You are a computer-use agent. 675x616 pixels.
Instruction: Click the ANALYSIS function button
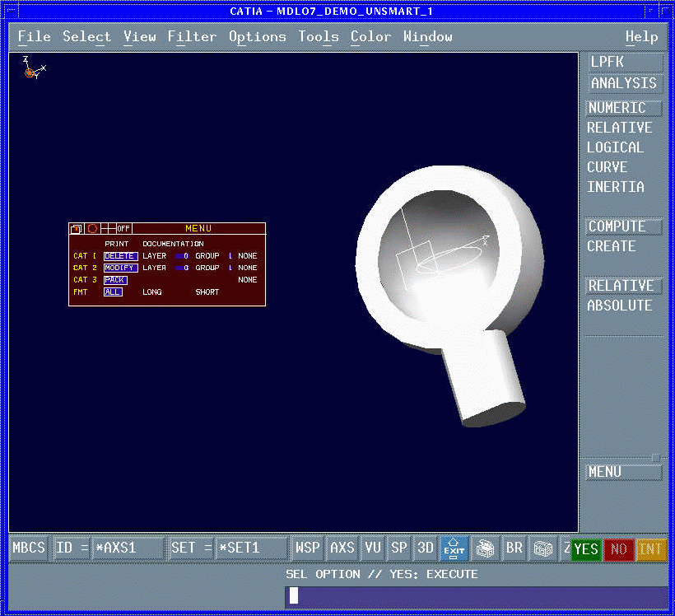click(x=625, y=83)
